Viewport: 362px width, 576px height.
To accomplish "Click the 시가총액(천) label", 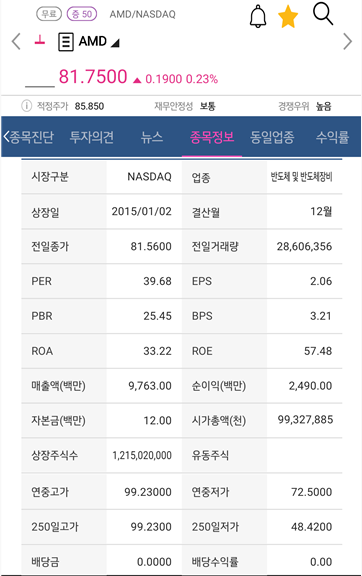I will coord(219,421).
